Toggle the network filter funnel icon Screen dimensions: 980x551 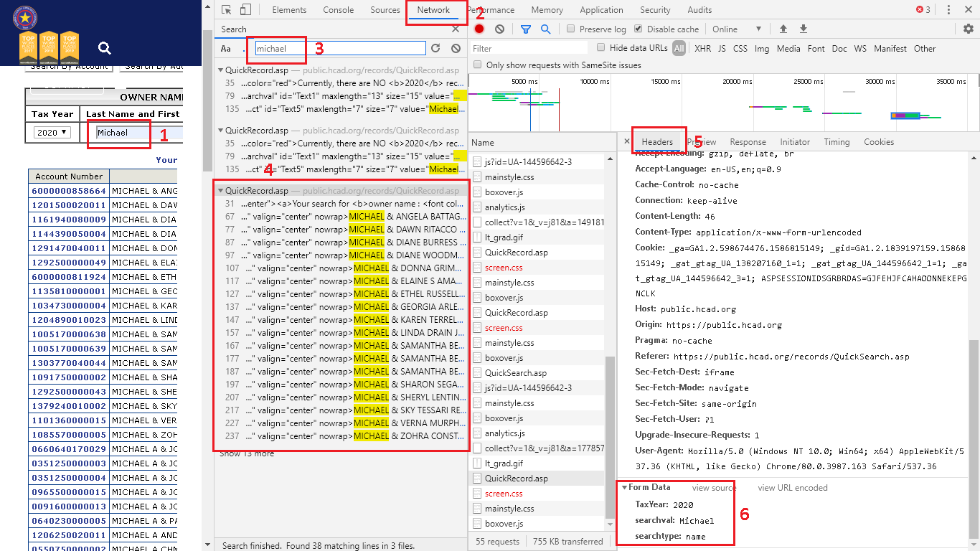[x=526, y=29]
